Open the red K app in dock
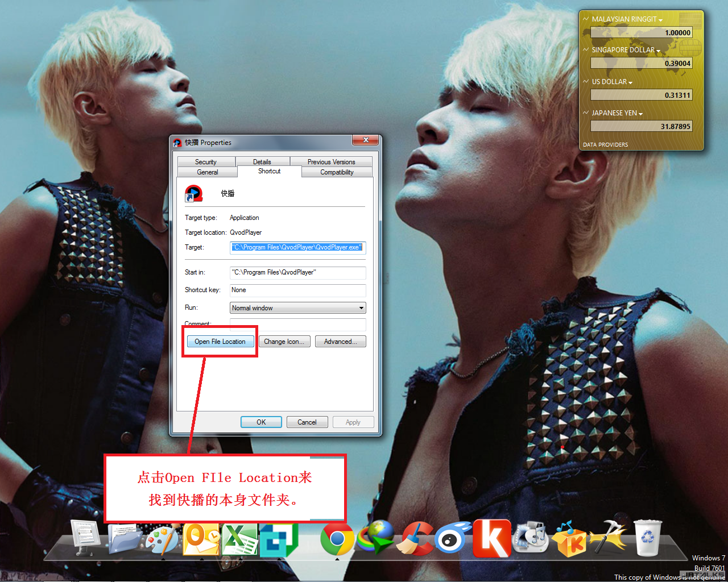This screenshot has height=582, width=728. pyautogui.click(x=492, y=538)
